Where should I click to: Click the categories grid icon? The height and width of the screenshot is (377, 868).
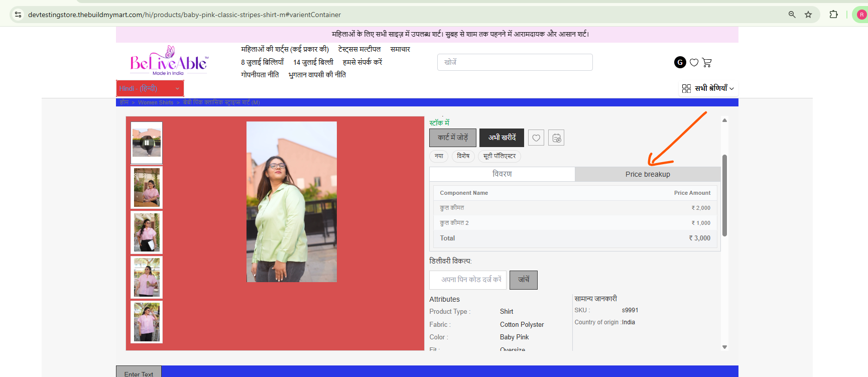[686, 88]
